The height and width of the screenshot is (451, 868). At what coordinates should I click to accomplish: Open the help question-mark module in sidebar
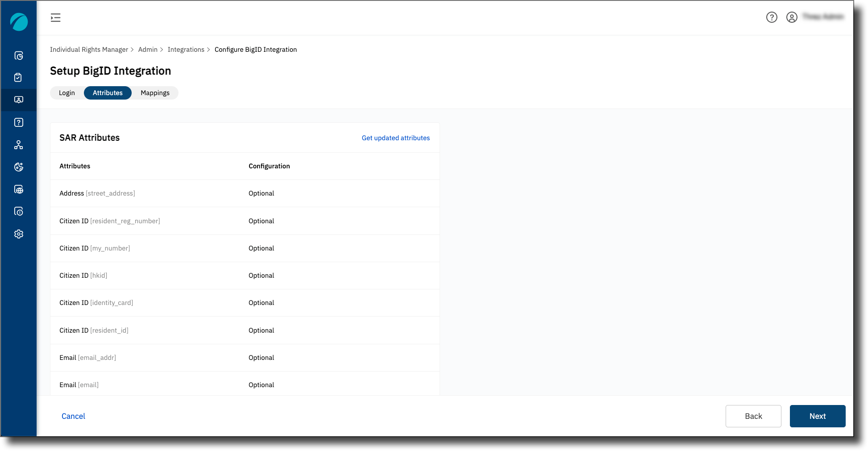[x=19, y=122]
